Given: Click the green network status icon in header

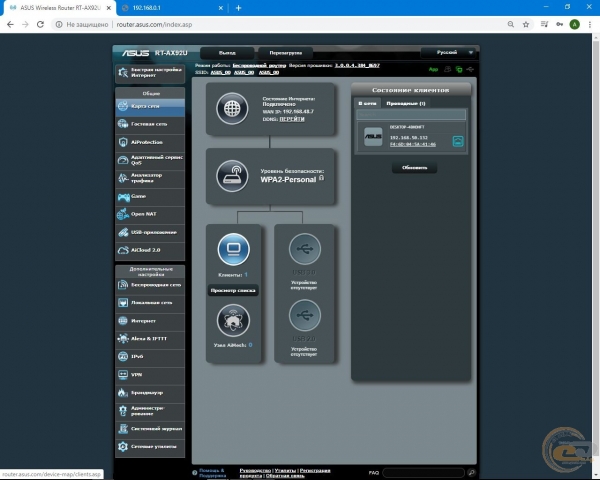Looking at the screenshot, I should click(x=459, y=69).
